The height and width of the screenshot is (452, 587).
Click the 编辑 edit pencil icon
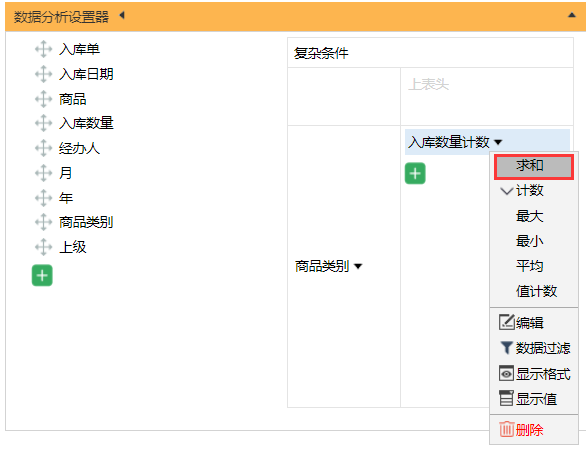click(507, 322)
